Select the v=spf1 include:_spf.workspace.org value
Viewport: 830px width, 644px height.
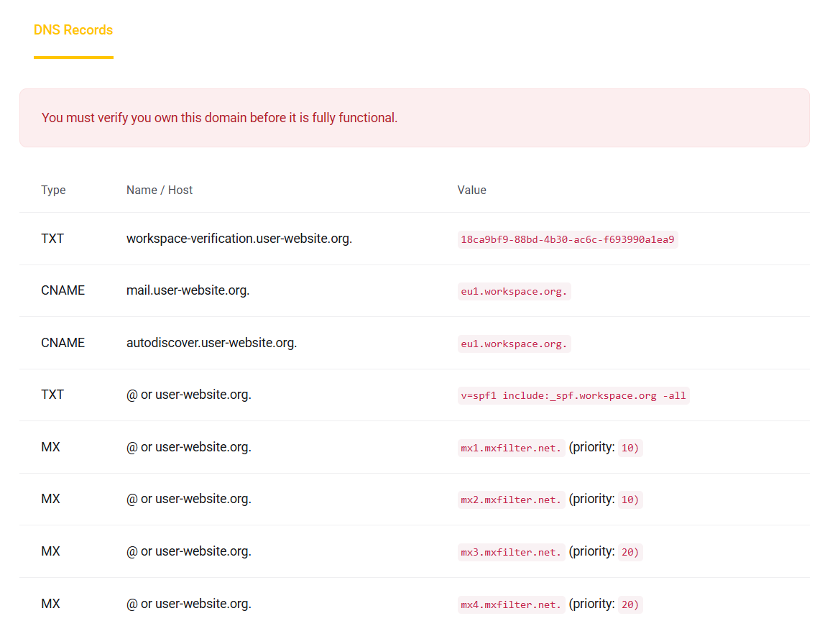pyautogui.click(x=573, y=395)
